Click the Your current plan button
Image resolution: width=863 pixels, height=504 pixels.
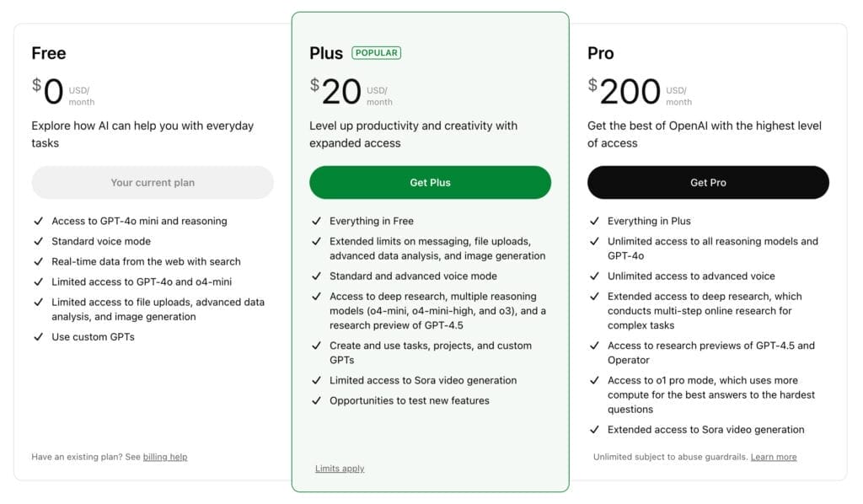(153, 183)
